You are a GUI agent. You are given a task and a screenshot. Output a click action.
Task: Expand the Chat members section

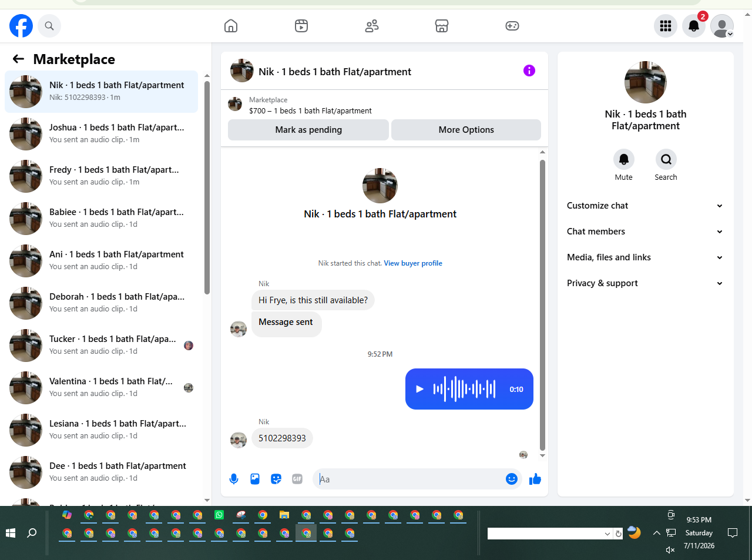[645, 232]
